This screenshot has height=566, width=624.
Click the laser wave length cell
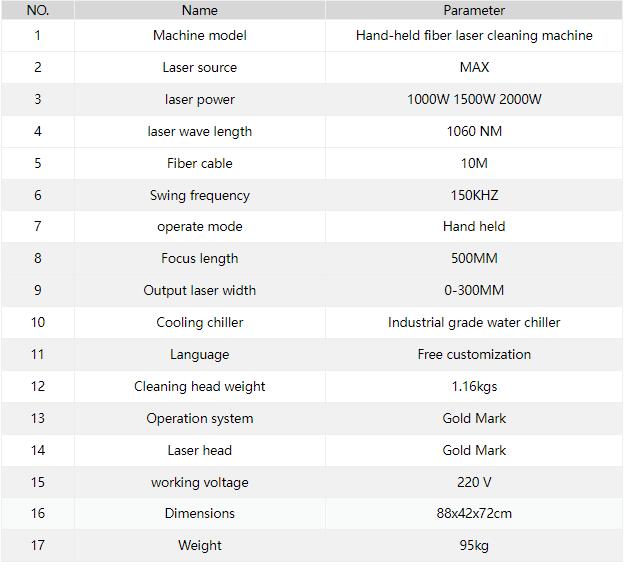pyautogui.click(x=200, y=131)
